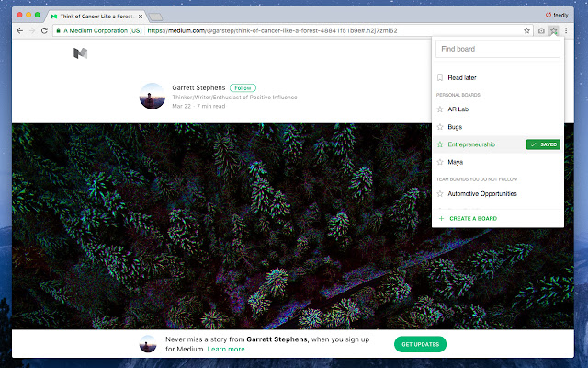The height and width of the screenshot is (368, 588).
Task: Click the Feedly star extension icon in the toolbar
Action: click(553, 30)
